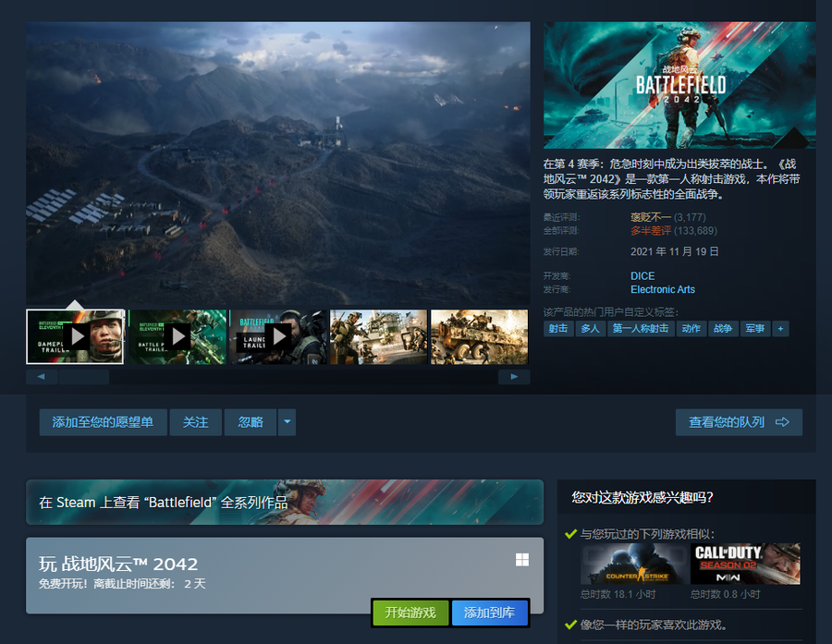Image resolution: width=832 pixels, height=644 pixels.
Task: Click the '您对这款游戏感兴趣吗?' heading
Action: tap(642, 498)
